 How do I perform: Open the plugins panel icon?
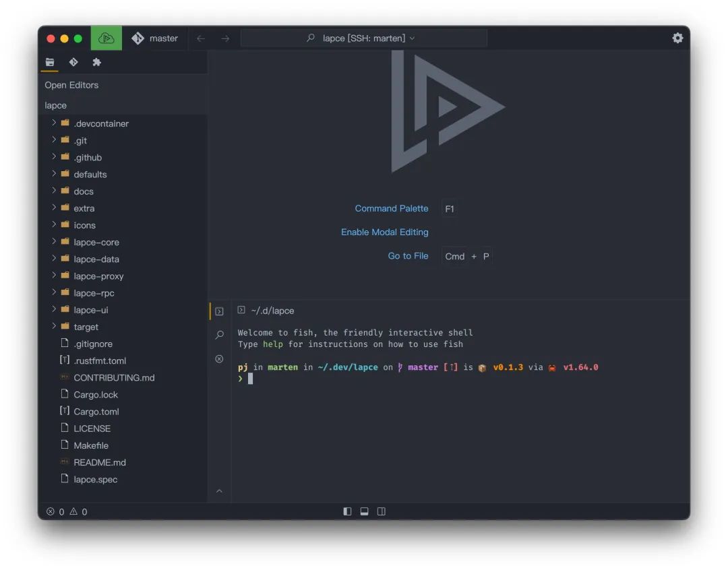click(x=96, y=61)
